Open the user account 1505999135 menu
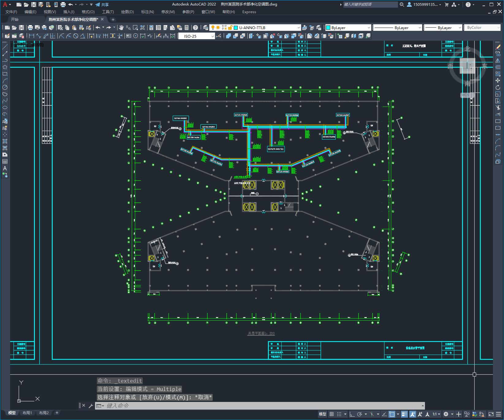 [x=424, y=5]
